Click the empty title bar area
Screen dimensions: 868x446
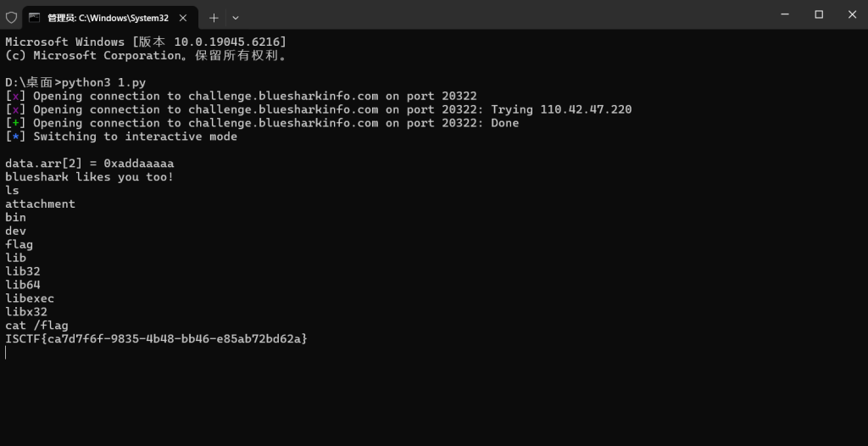(509, 14)
